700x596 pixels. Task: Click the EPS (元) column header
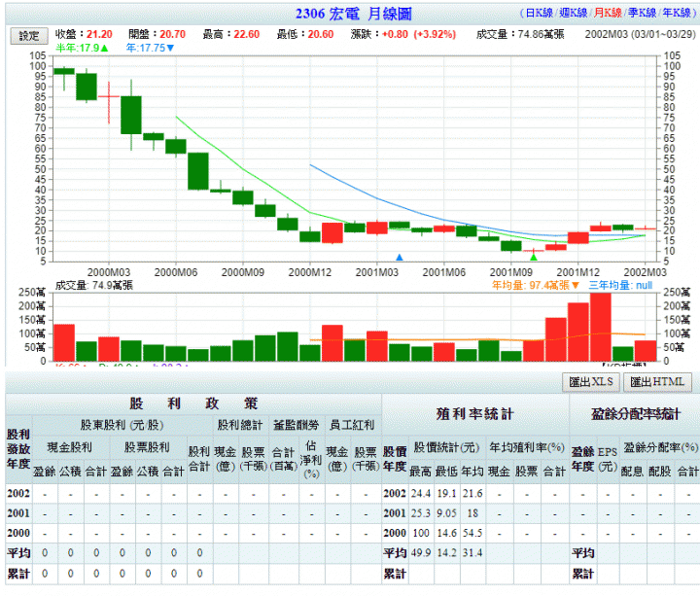[607, 459]
